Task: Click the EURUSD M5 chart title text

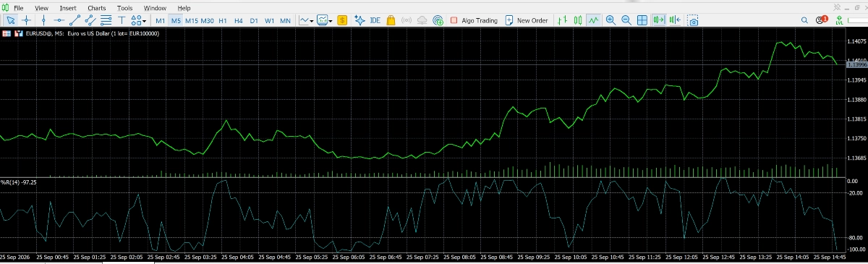Action: click(92, 33)
